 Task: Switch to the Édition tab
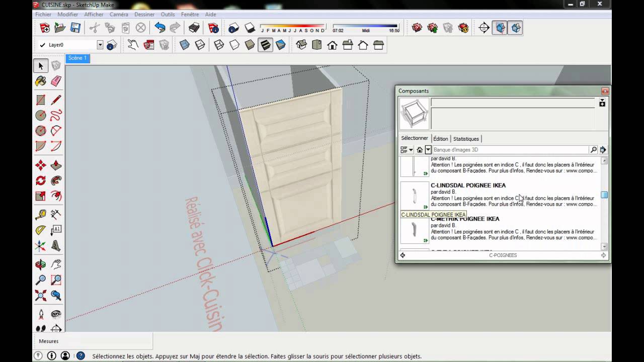coord(441,139)
